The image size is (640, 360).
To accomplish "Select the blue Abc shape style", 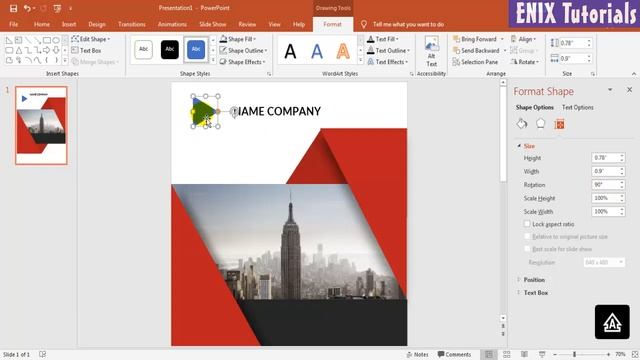I will click(196, 49).
